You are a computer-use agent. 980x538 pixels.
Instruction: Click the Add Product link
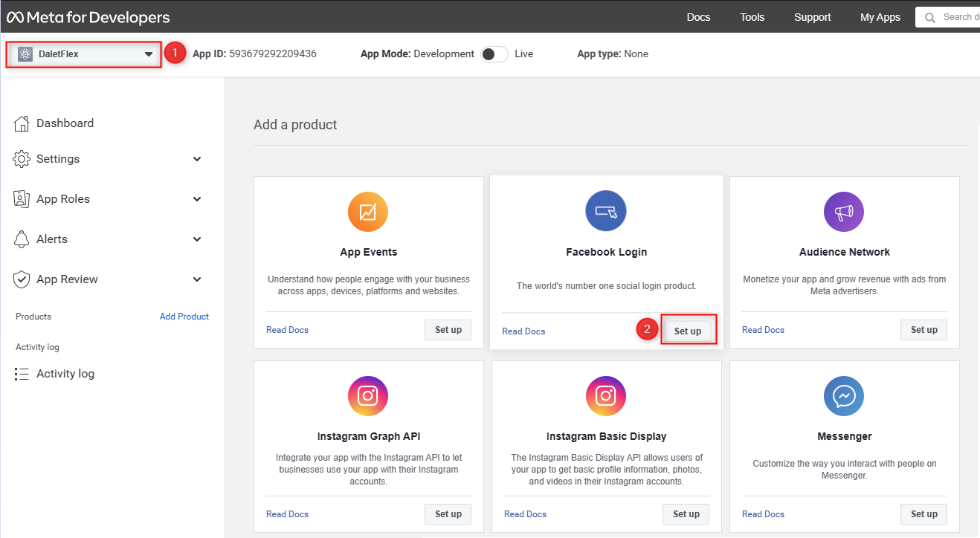pyautogui.click(x=184, y=317)
